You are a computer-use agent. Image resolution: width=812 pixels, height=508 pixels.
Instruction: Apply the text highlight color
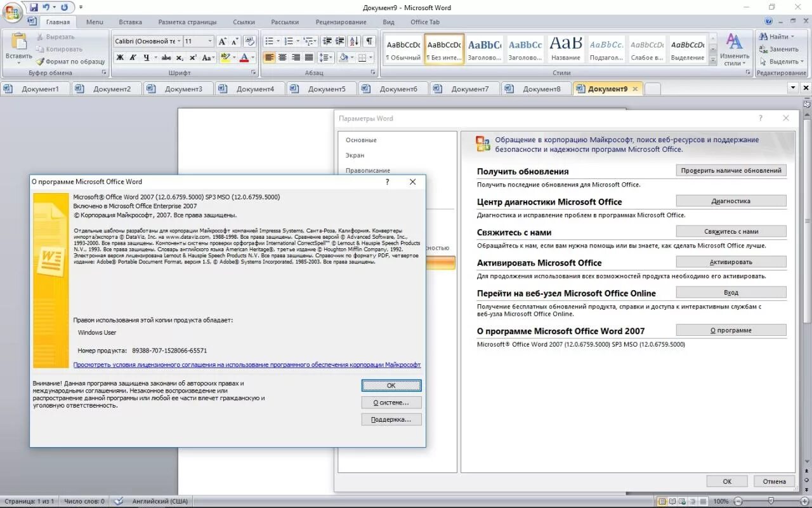point(225,57)
